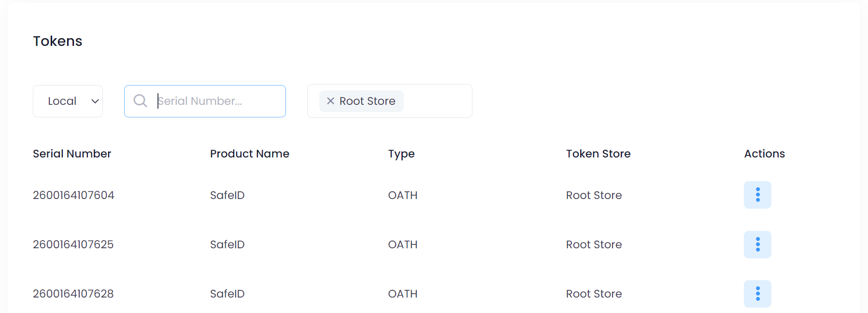Screen dimensions: 868x313
Task: Focus the Serial Number search field
Action: coord(217,101)
